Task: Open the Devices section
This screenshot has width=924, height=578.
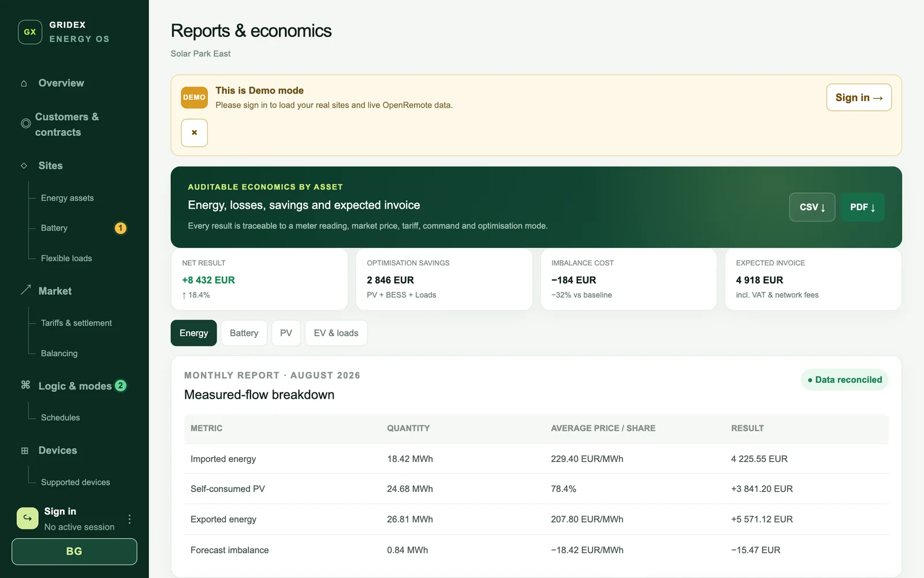Action: (x=58, y=450)
